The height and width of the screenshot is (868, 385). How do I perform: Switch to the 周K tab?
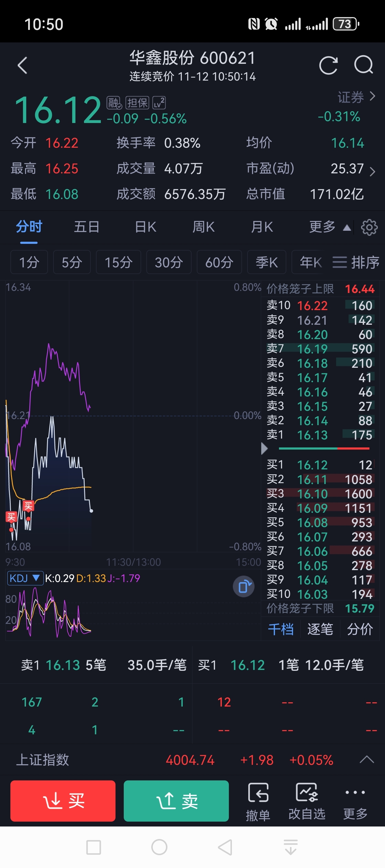tap(204, 227)
